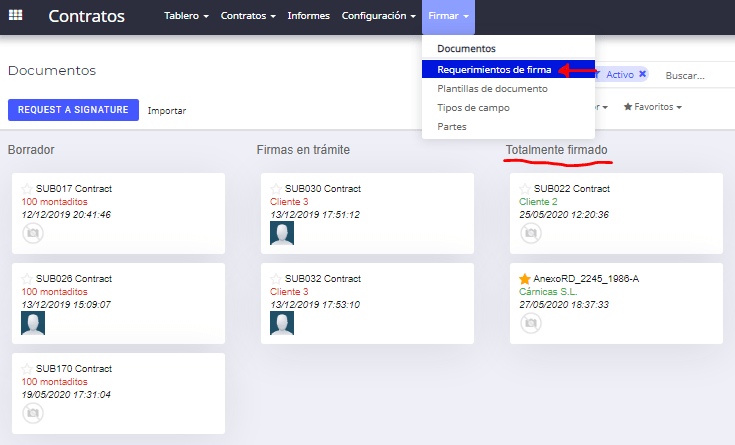Viewport: 735px width, 445px height.
Task: Expand the Configuración dropdown
Action: point(378,16)
